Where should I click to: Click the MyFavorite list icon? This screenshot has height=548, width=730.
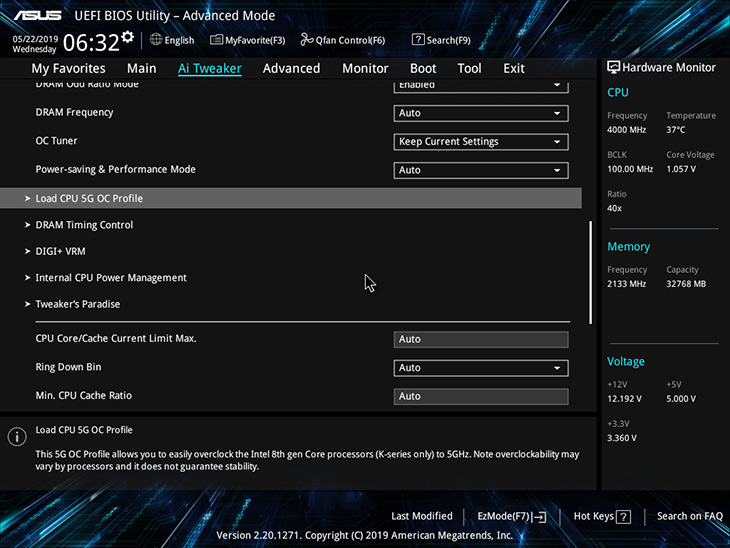click(216, 40)
